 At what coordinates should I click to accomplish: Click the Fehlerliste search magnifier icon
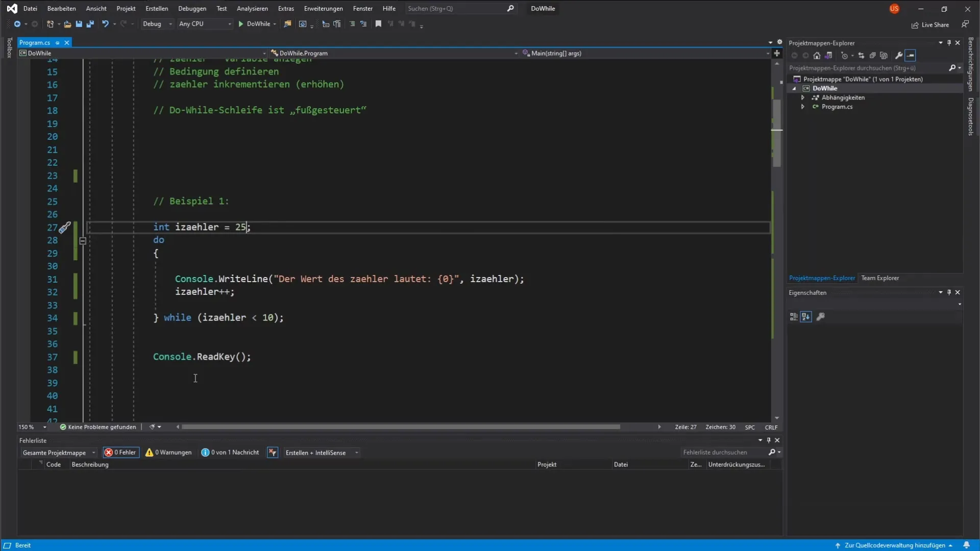click(x=772, y=453)
